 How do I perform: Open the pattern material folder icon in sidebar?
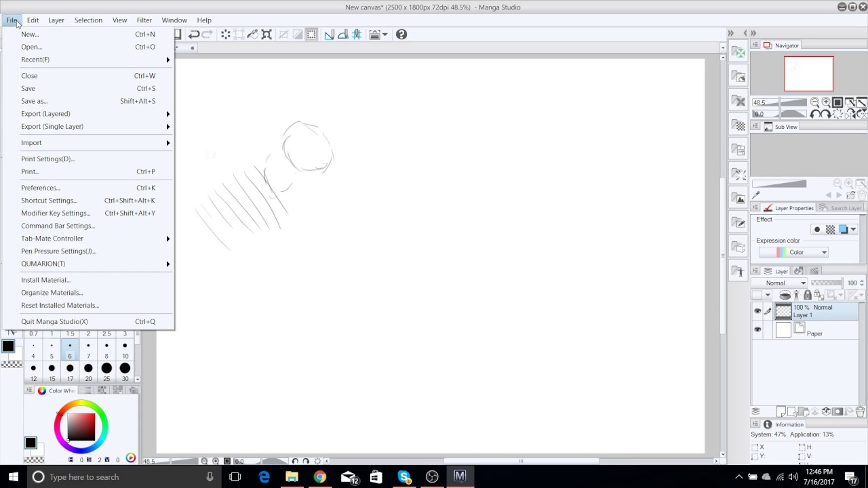click(738, 125)
